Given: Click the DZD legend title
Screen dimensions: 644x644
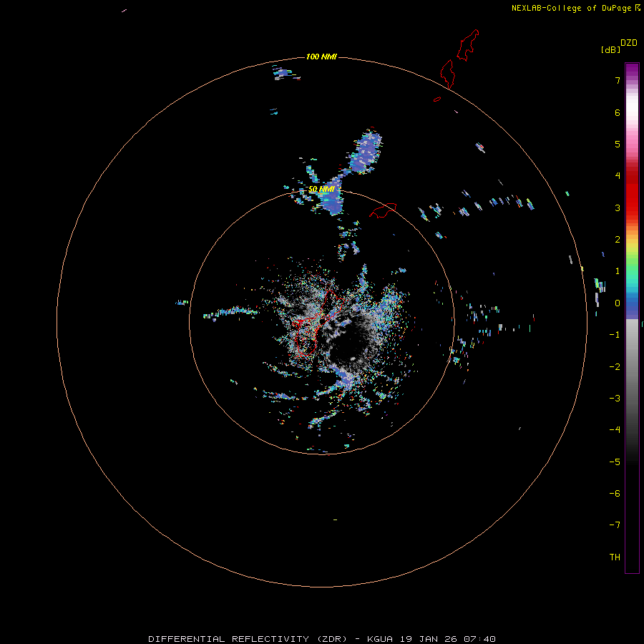Looking at the screenshot, I should 629,43.
